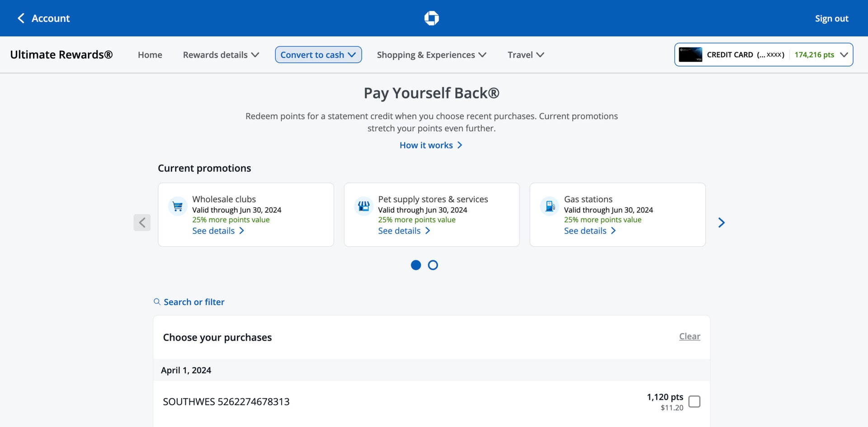This screenshot has height=427, width=868.
Task: Open the Convert to cash dropdown
Action: click(x=318, y=54)
